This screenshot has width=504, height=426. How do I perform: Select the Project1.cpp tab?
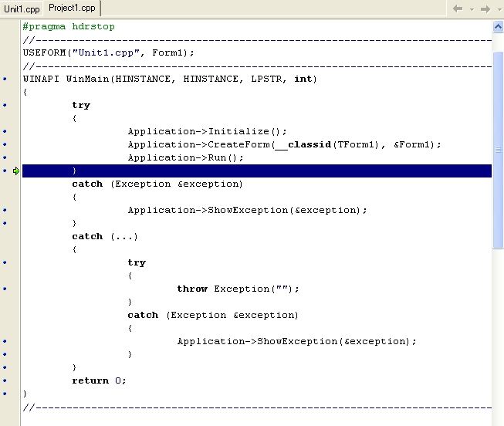(72, 8)
